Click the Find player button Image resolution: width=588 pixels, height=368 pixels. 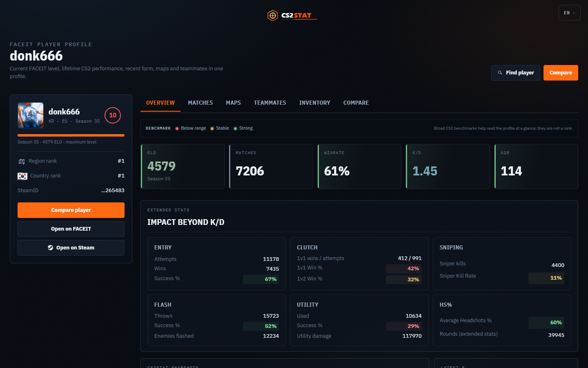point(516,73)
